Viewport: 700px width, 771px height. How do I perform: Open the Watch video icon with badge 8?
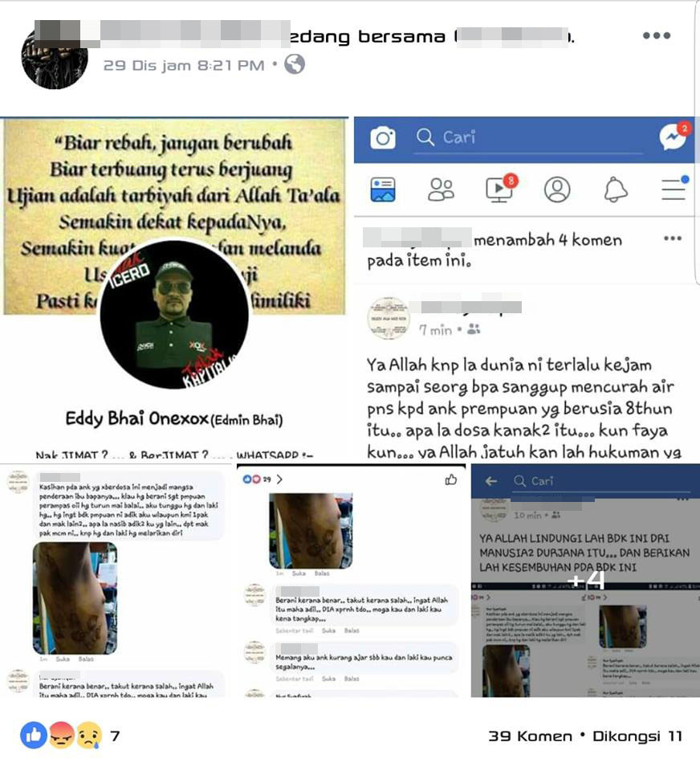click(501, 188)
